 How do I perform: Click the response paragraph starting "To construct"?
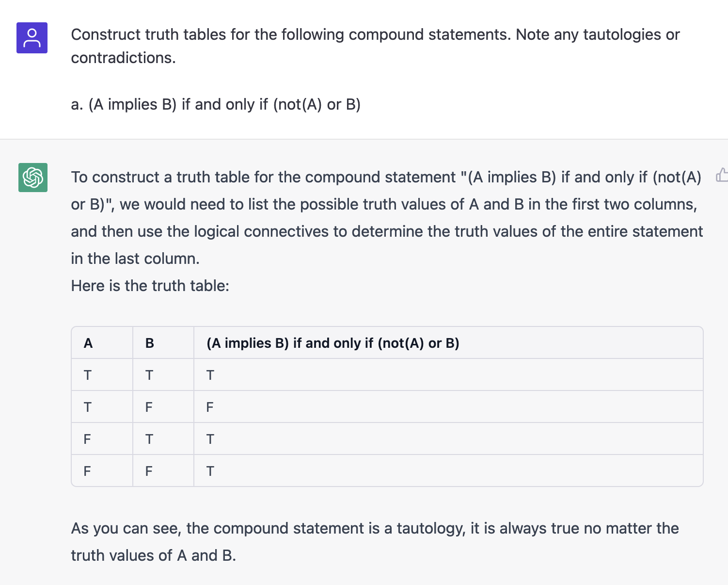coord(387,218)
